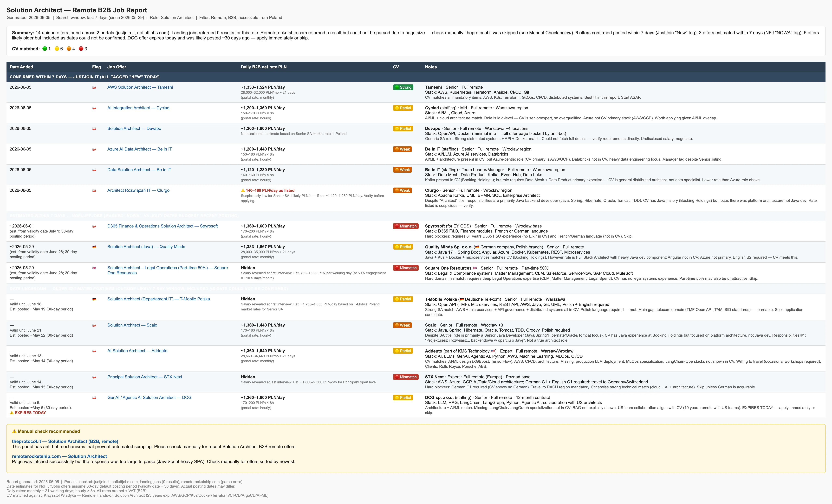The height and width of the screenshot is (504, 832).
Task: Click the Weak badge in the Clurgo row
Action: point(402,191)
